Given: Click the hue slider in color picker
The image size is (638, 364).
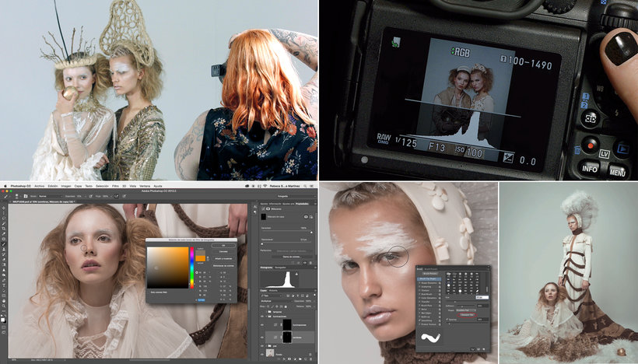Looking at the screenshot, I should (x=192, y=268).
